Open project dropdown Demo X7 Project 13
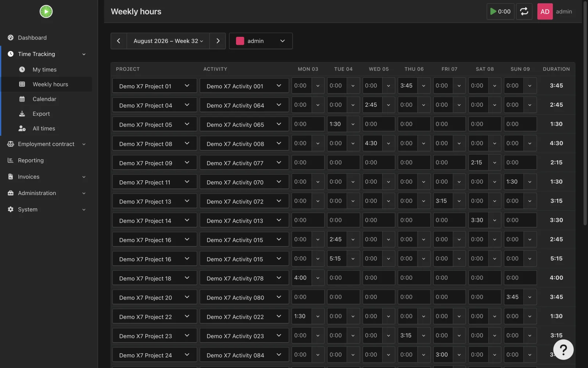The width and height of the screenshot is (588, 368). (154, 201)
